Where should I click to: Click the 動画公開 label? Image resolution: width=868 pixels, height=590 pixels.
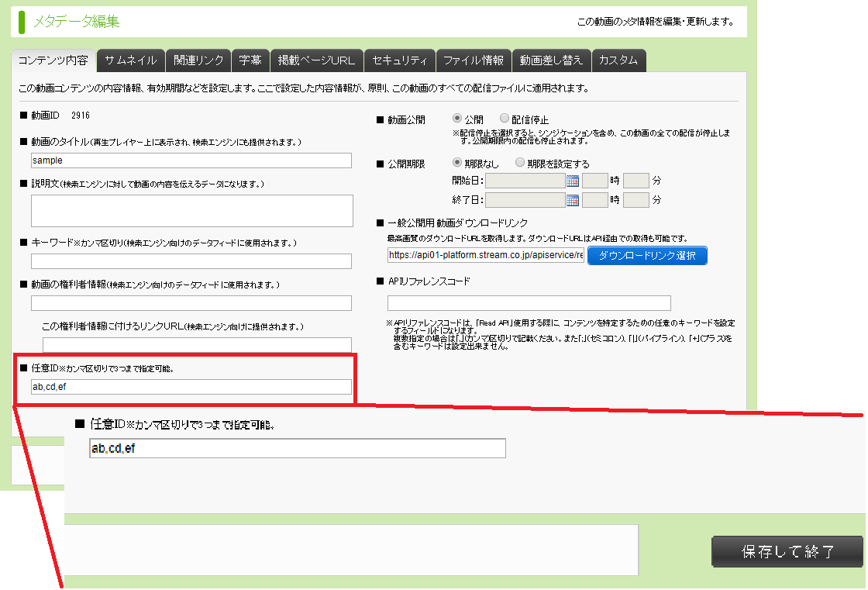click(406, 119)
